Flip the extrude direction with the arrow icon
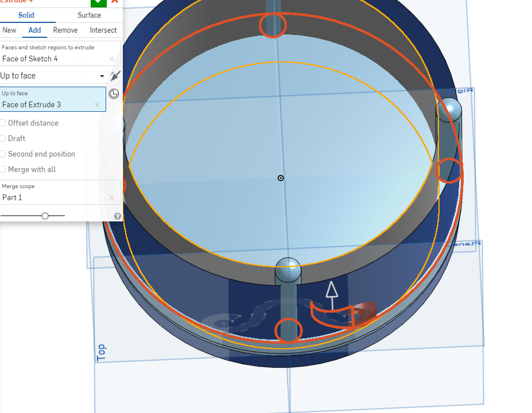This screenshot has height=413, width=532. 115,76
